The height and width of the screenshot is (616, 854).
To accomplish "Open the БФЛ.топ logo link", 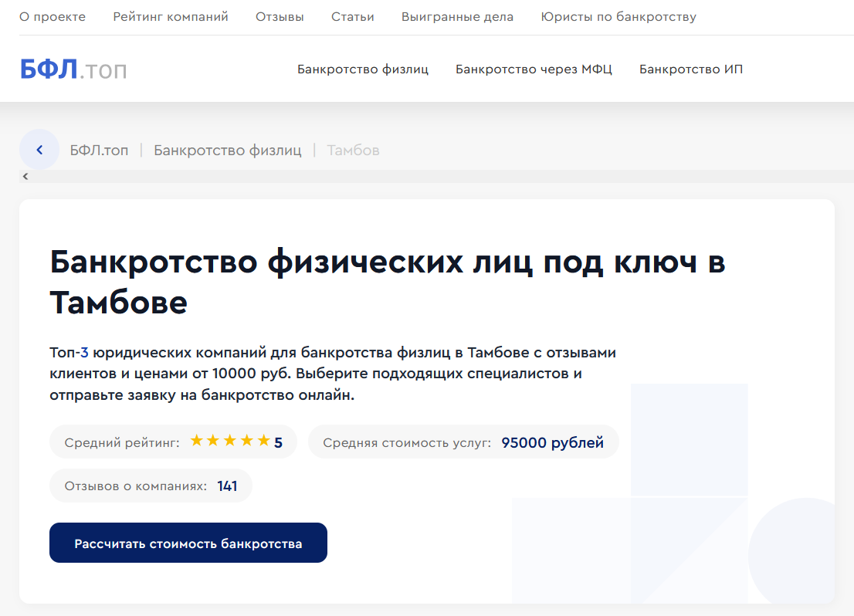I will click(x=73, y=69).
